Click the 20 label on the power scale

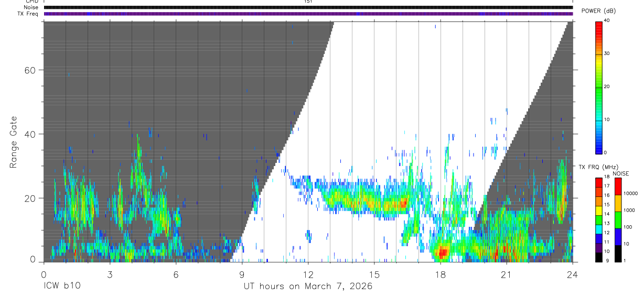(607, 87)
